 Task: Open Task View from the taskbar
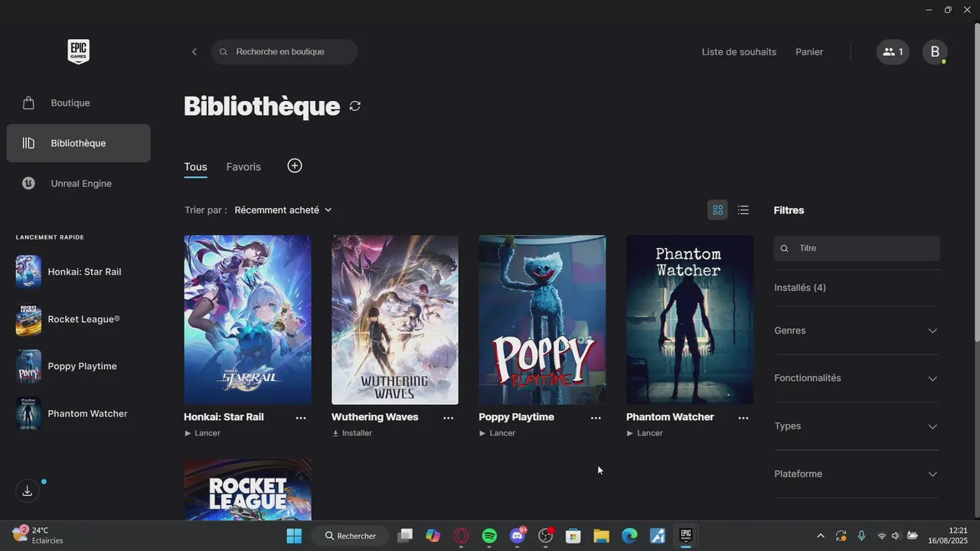[405, 536]
